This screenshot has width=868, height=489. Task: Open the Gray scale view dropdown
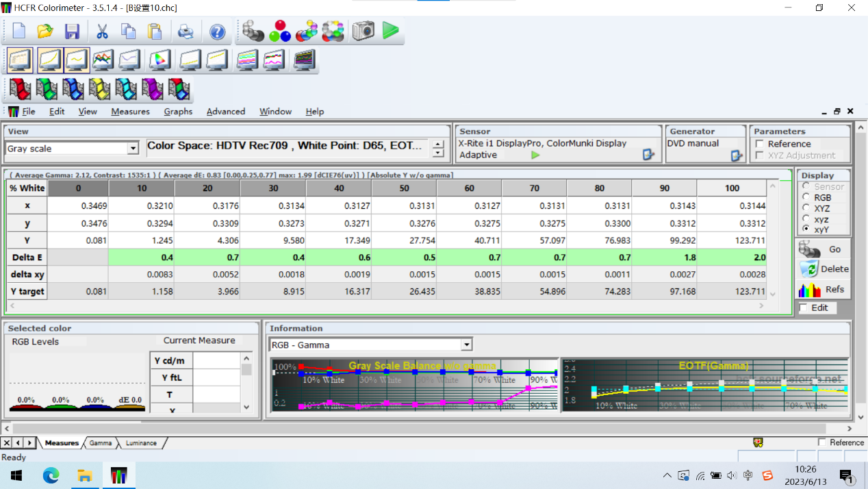tap(133, 149)
